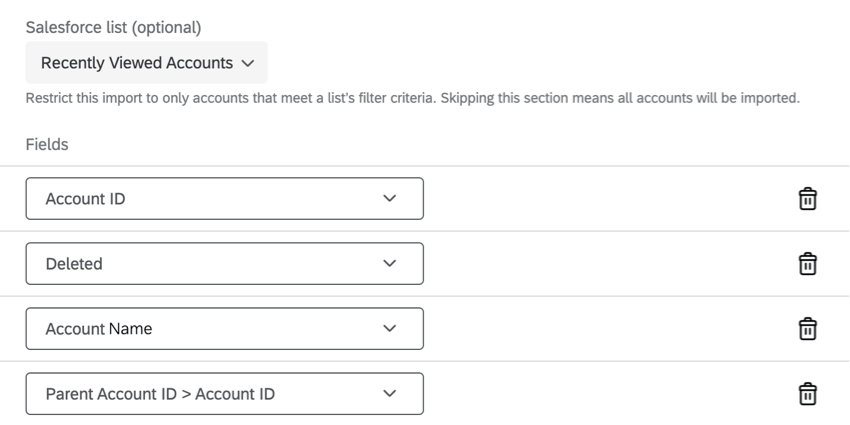The height and width of the screenshot is (425, 850).
Task: Select the 'Account Name' text in field box
Action: [99, 329]
